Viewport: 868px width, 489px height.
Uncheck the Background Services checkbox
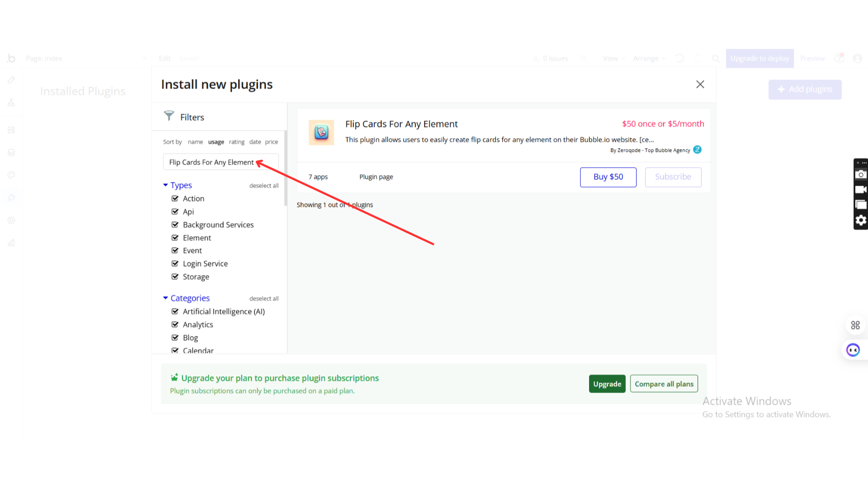click(x=175, y=224)
